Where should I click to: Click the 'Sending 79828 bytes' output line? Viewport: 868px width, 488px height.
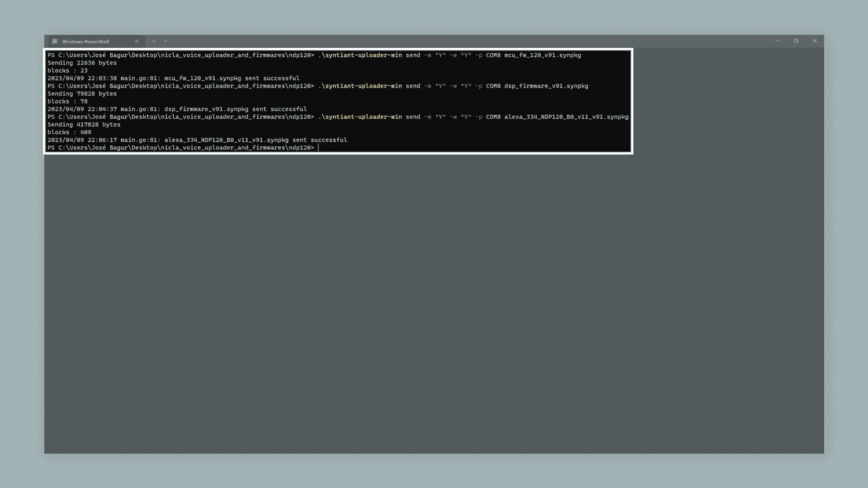pyautogui.click(x=82, y=94)
